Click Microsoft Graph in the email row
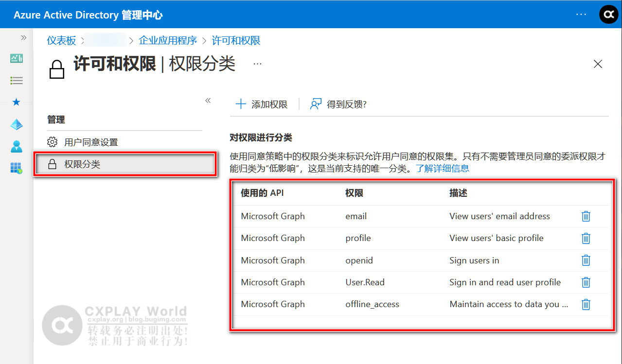 click(x=273, y=216)
